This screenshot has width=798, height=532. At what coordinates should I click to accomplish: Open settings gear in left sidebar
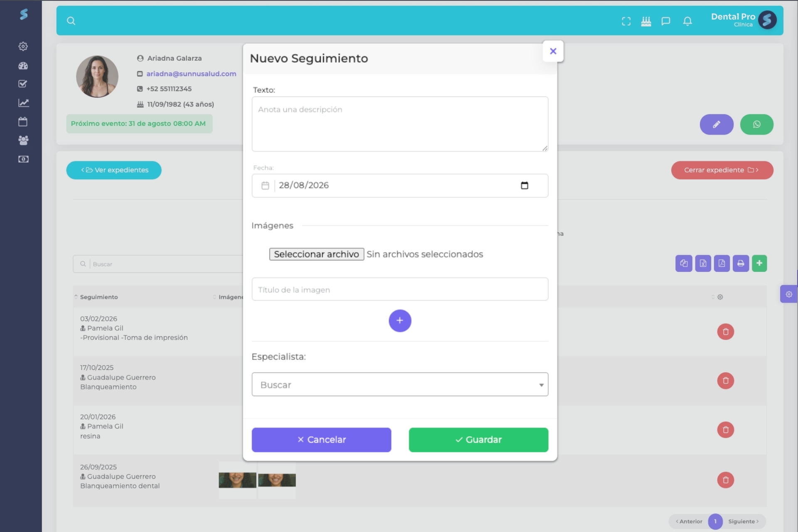(x=23, y=46)
